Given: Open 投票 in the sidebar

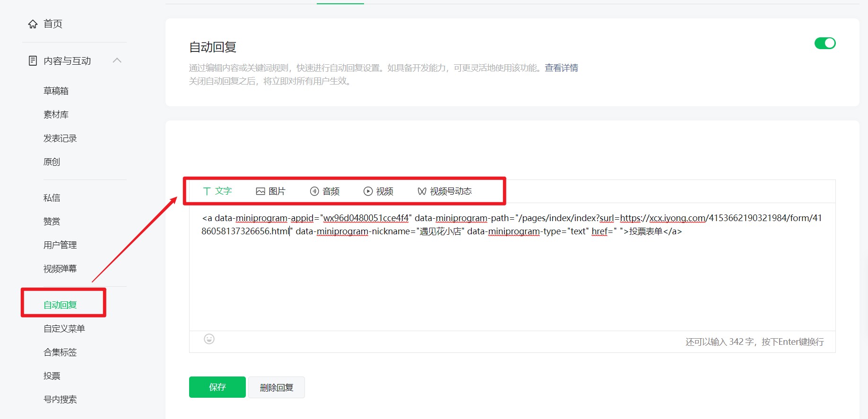Looking at the screenshot, I should (52, 376).
